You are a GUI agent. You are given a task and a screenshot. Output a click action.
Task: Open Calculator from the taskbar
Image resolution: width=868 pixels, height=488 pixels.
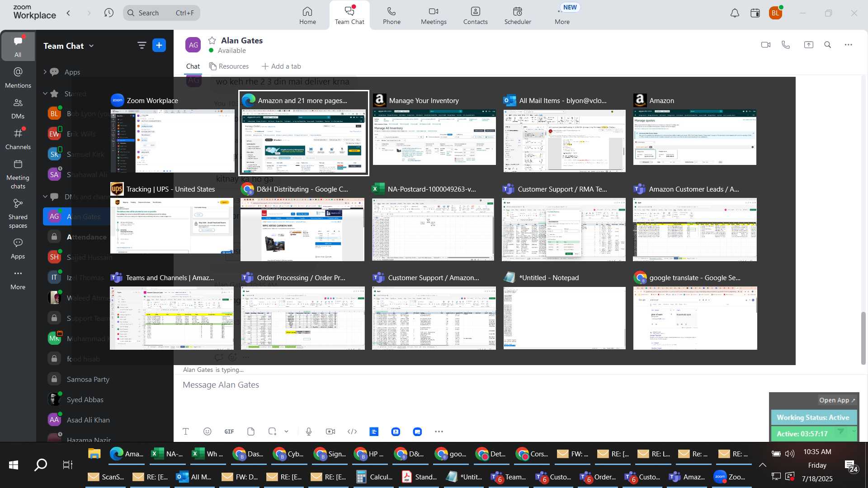pos(374,477)
